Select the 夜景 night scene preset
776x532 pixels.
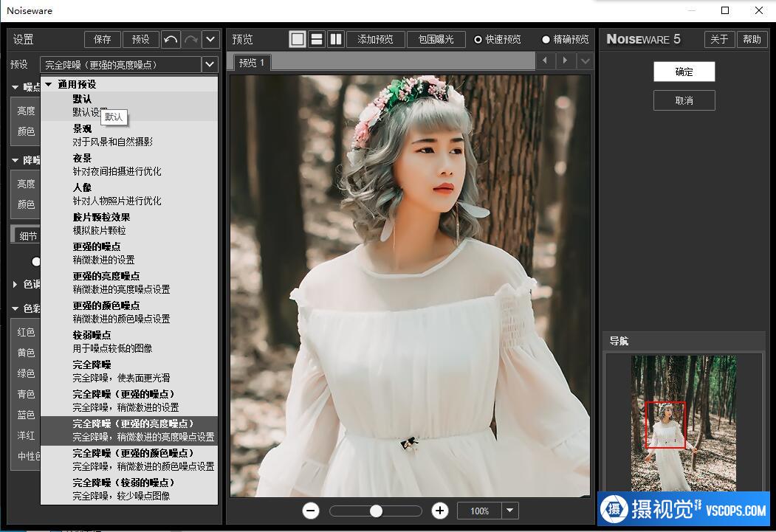tap(128, 165)
